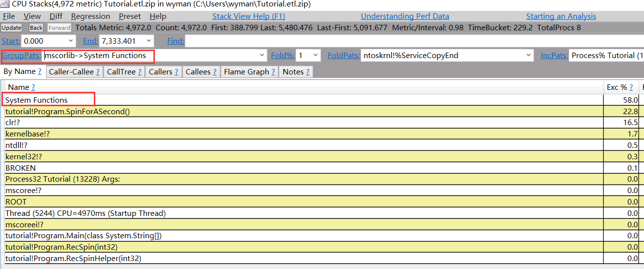Switch to the Notes tab
Image resolution: width=644 pixels, height=269 pixels.
296,72
